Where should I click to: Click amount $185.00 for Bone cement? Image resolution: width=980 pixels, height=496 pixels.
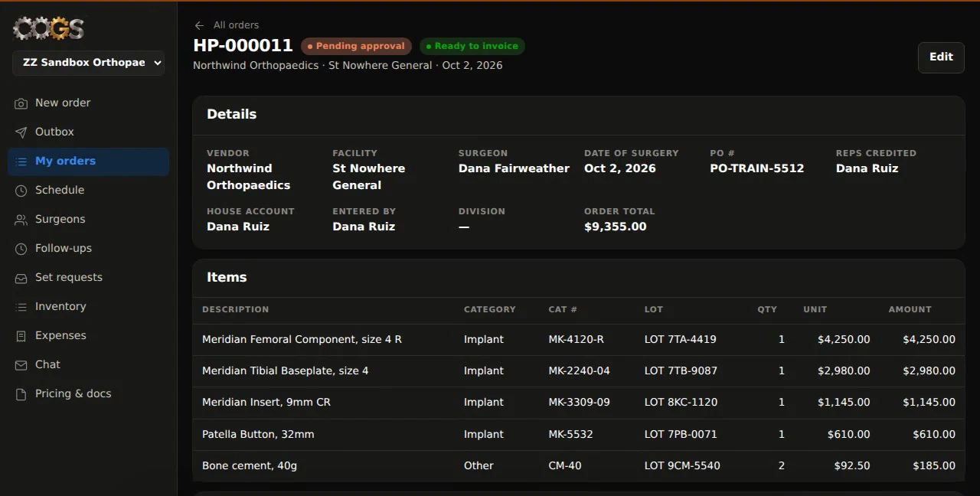click(934, 465)
